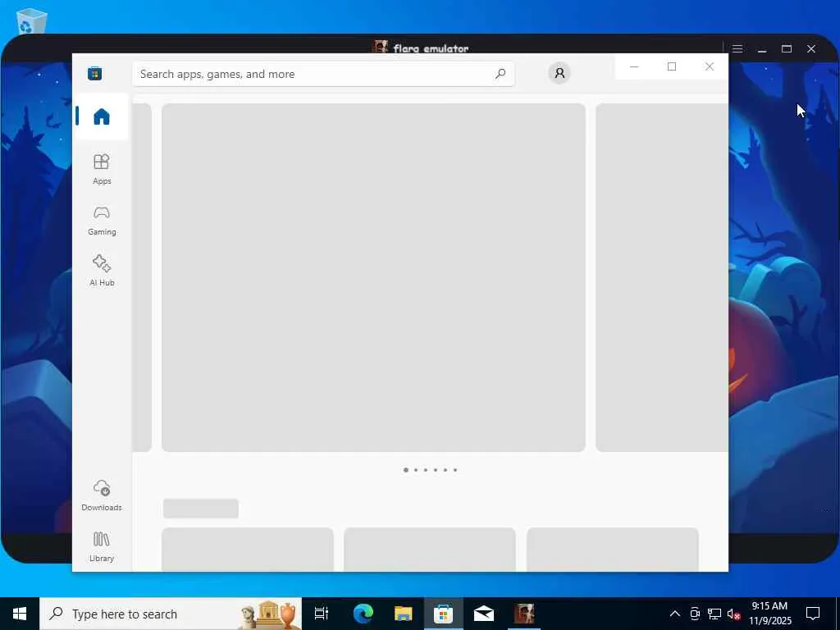Select the last carousel page dot
Image resolution: width=840 pixels, height=630 pixels.
454,470
